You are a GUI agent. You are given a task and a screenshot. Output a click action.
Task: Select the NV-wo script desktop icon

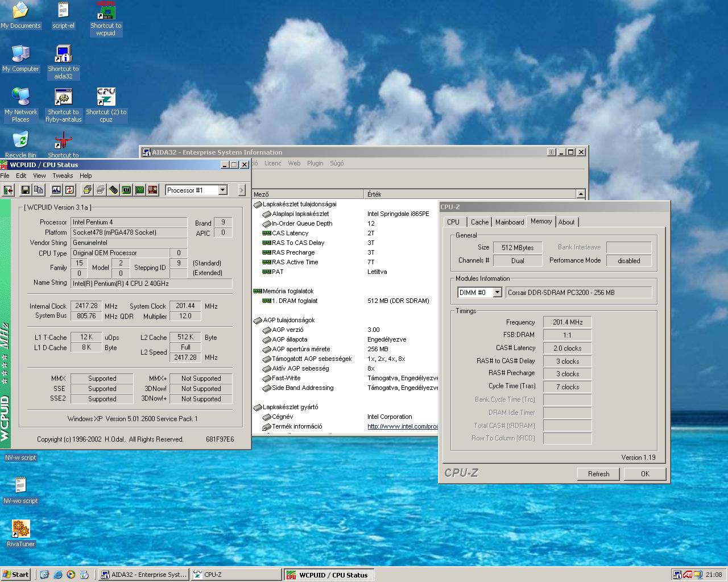20,490
